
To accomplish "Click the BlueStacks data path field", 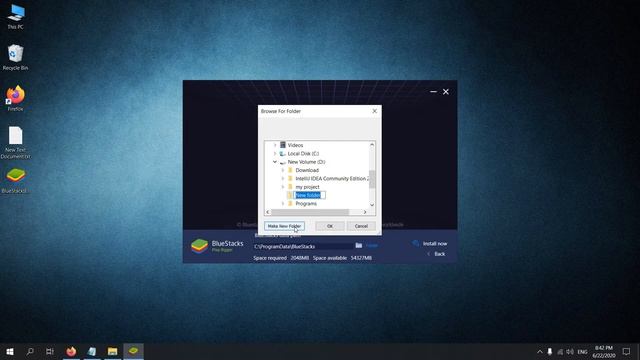I will pyautogui.click(x=303, y=246).
